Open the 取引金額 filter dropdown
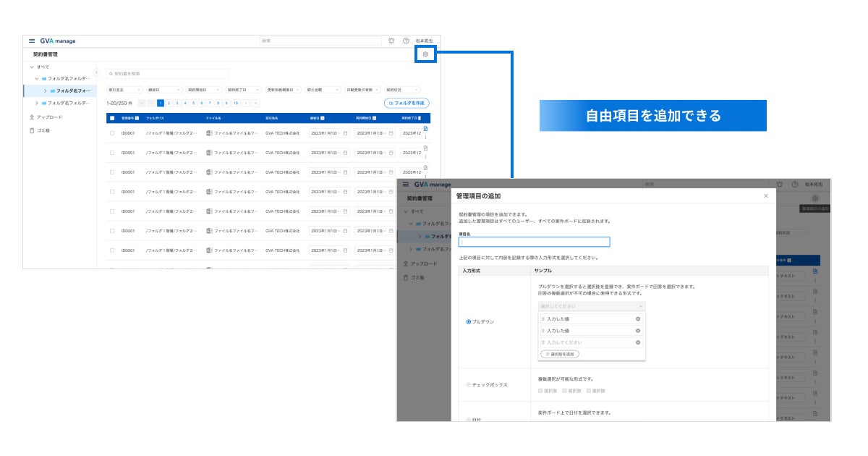868x456 pixels. coord(323,90)
